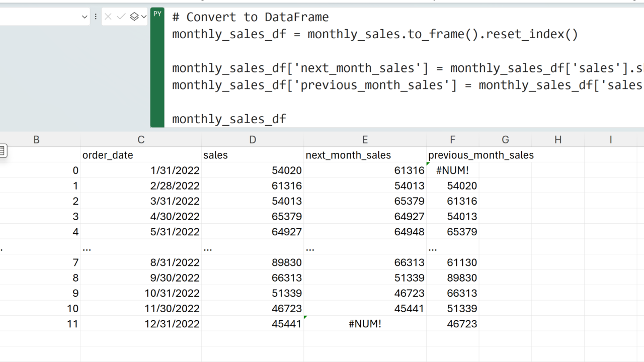Screen dimensions: 644x362
Task: Click the Python output type layers icon
Action: (134, 17)
